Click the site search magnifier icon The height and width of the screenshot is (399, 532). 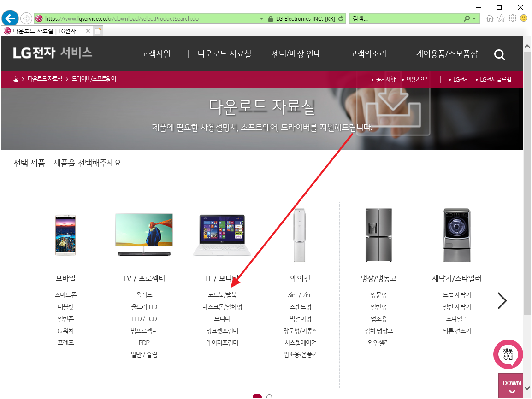click(x=499, y=54)
